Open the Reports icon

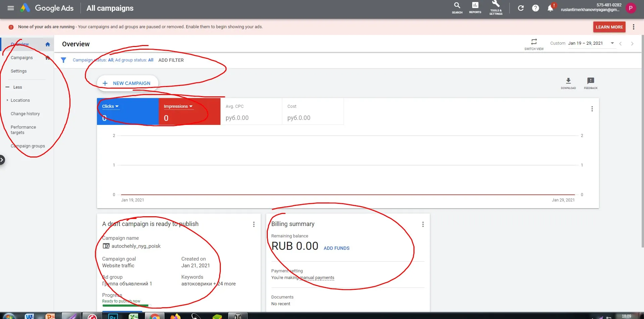click(x=475, y=8)
